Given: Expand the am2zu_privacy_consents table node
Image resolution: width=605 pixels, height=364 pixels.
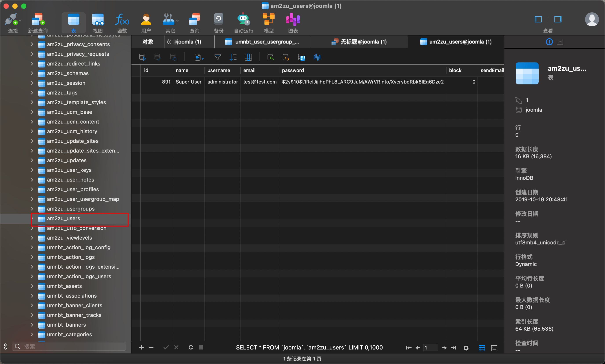Looking at the screenshot, I should (x=32, y=44).
